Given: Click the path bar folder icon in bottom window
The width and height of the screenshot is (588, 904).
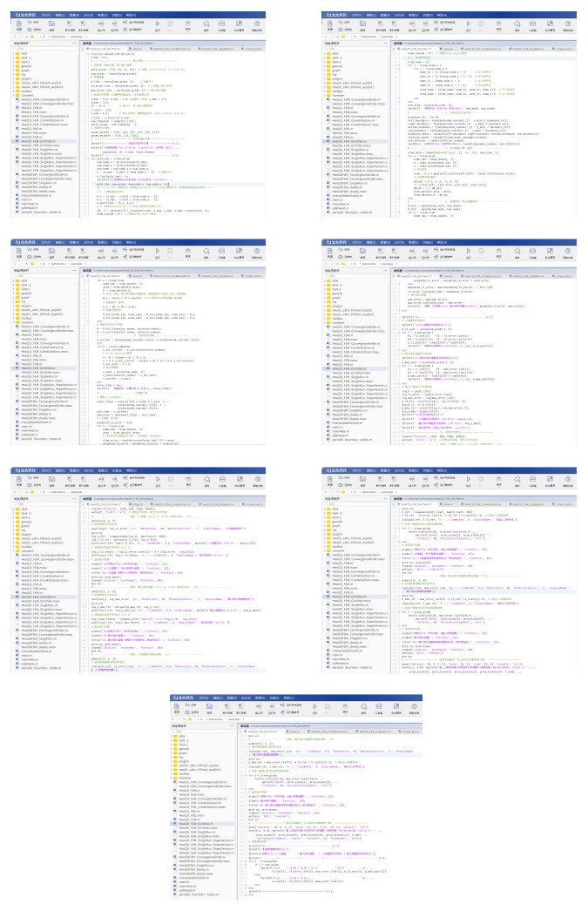Looking at the screenshot, I should pyautogui.click(x=192, y=719).
